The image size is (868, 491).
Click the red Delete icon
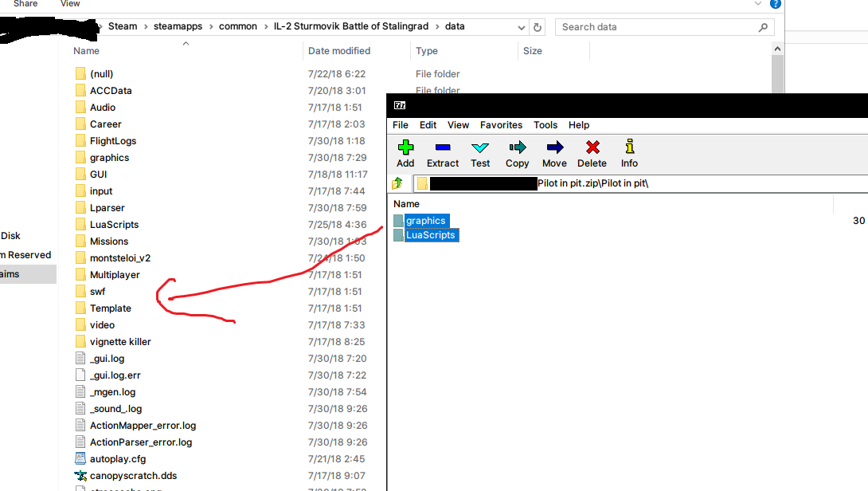(592, 147)
